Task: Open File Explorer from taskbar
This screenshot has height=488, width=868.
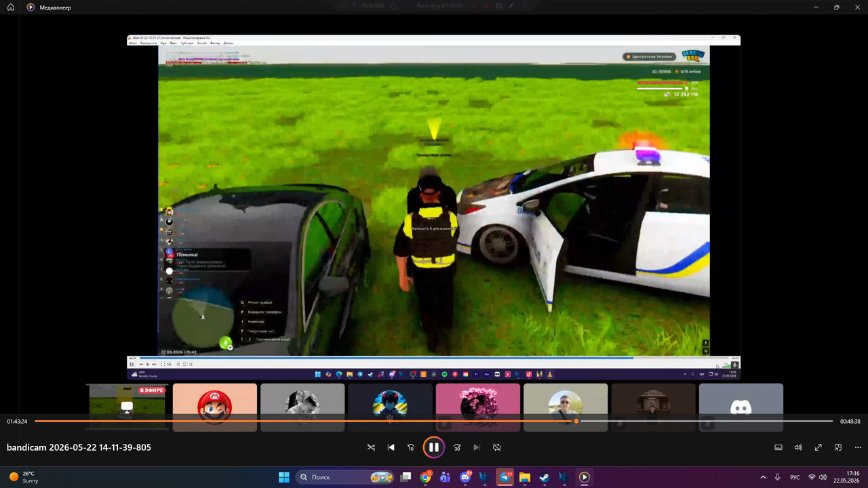Action: 524,477
